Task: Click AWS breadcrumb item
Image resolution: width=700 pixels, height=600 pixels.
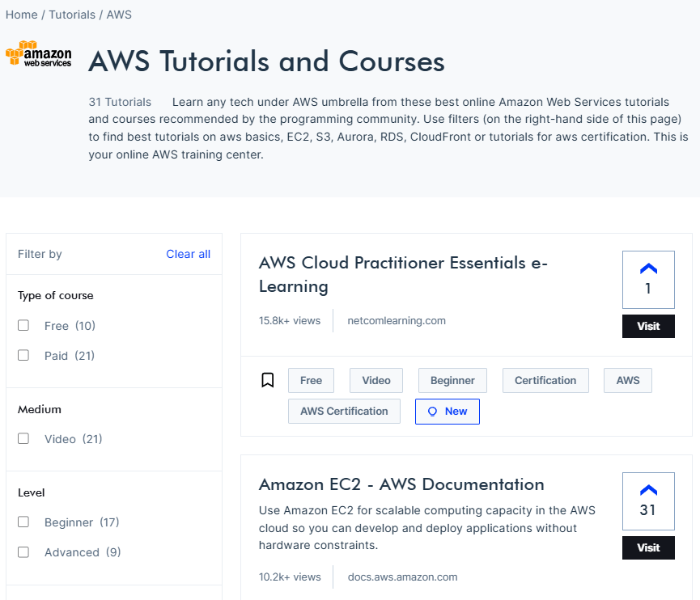Action: (x=119, y=15)
